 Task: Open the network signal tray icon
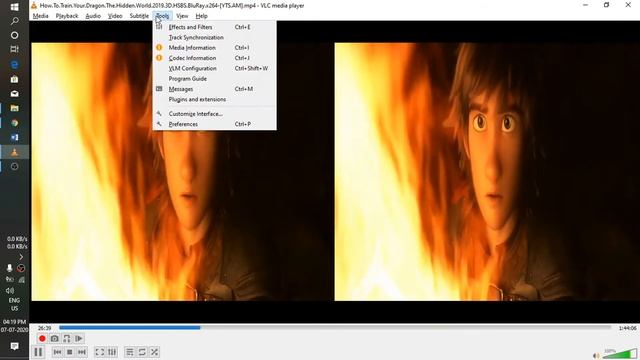(21, 280)
